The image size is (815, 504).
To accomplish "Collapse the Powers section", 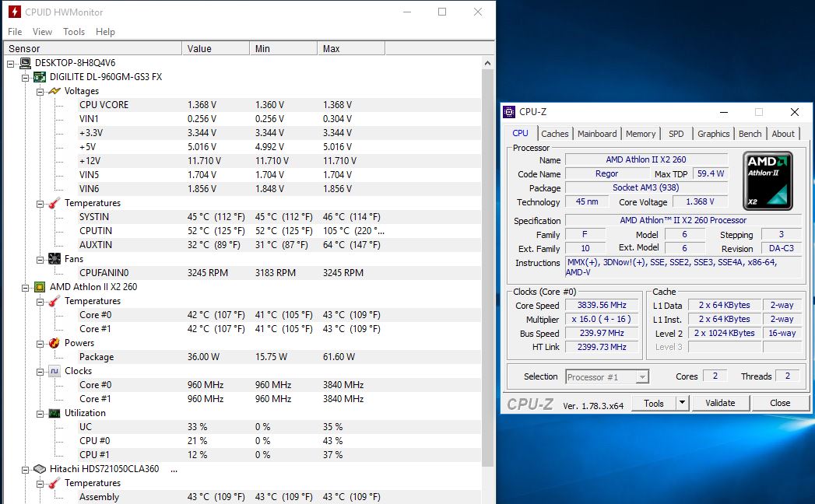I will pyautogui.click(x=40, y=344).
